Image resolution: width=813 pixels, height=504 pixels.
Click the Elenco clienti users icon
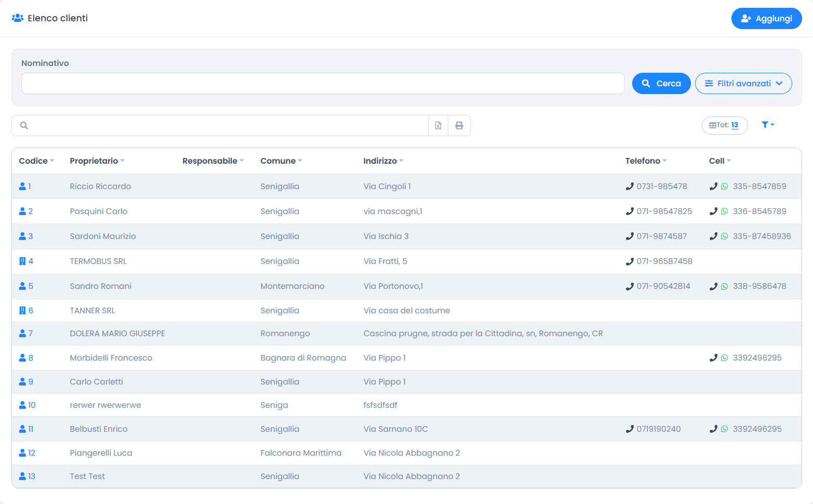point(18,18)
